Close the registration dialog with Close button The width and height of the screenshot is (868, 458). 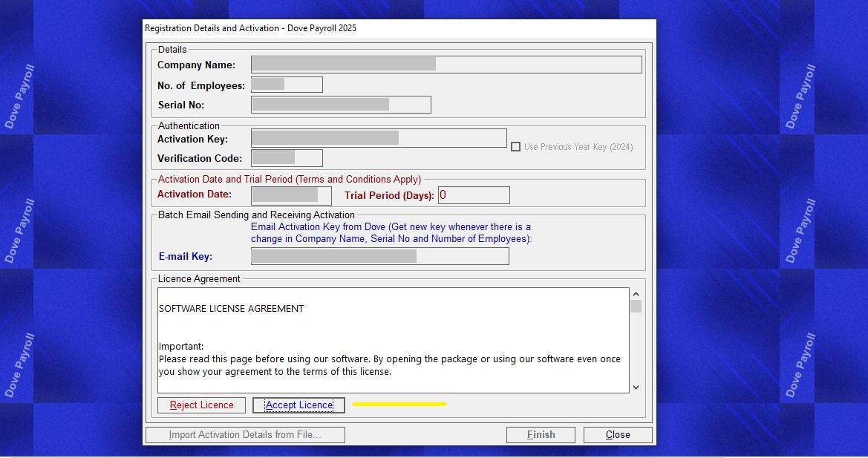[618, 435]
